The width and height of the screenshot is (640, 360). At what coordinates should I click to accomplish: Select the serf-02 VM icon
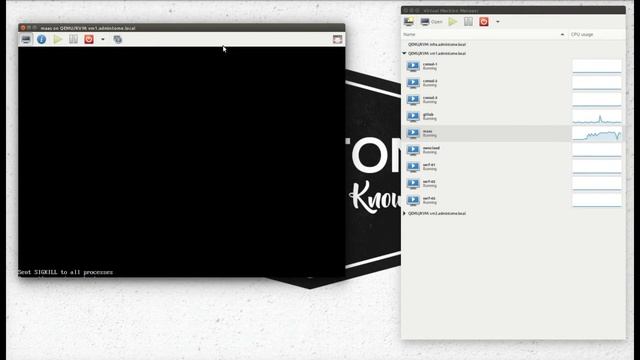[x=413, y=183]
